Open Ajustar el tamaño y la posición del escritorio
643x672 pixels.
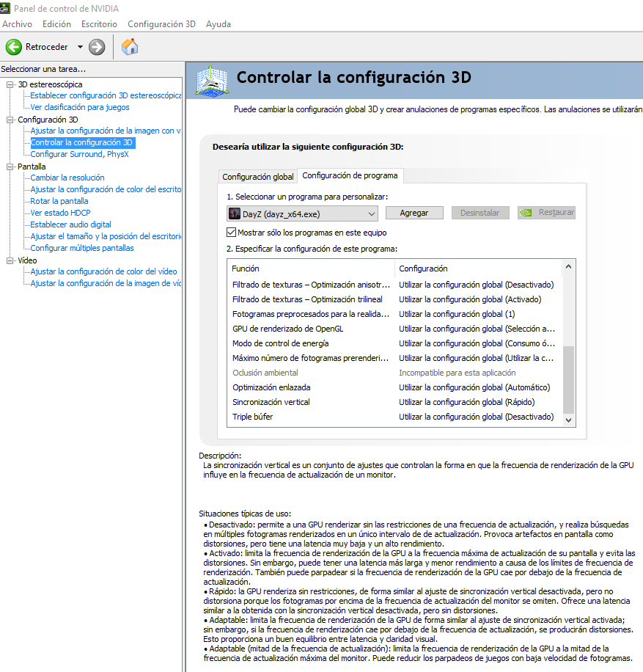pyautogui.click(x=106, y=236)
